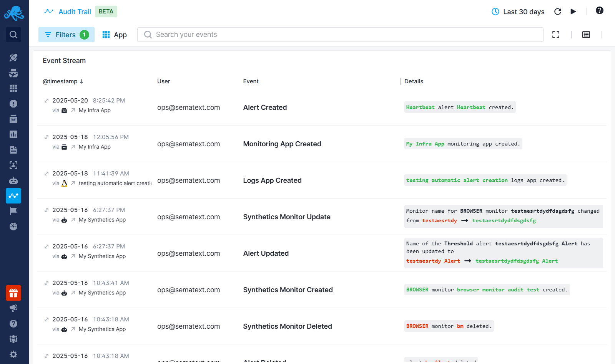Click the help question mark icon
Image resolution: width=615 pixels, height=364 pixels.
point(599,11)
